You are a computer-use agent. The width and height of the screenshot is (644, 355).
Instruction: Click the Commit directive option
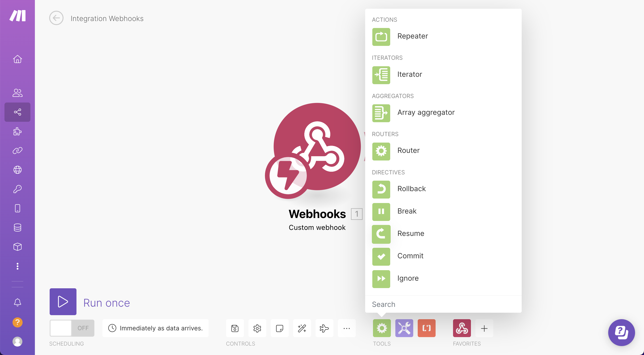pos(410,255)
